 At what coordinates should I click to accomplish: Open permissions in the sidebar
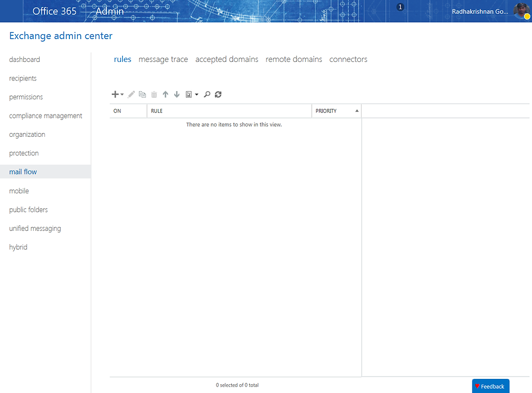(x=26, y=97)
